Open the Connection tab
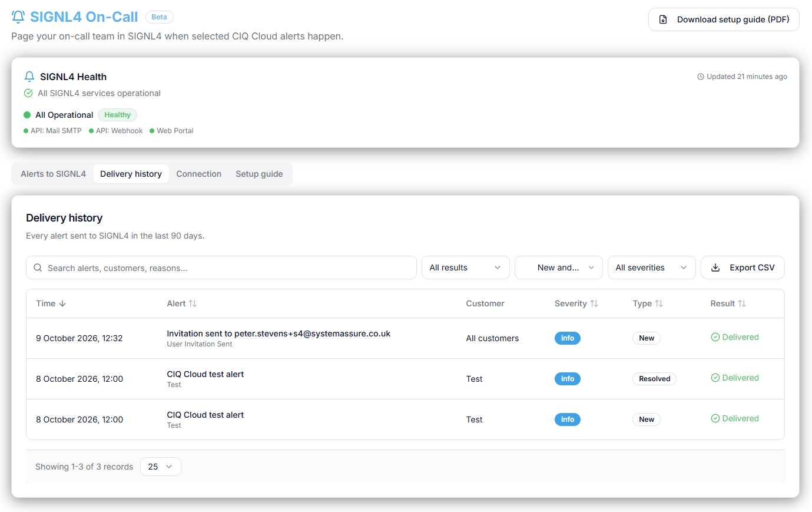The image size is (812, 512). pos(199,174)
